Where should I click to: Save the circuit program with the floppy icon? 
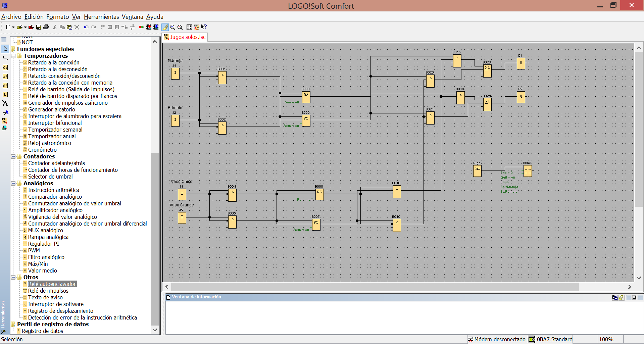click(x=39, y=27)
